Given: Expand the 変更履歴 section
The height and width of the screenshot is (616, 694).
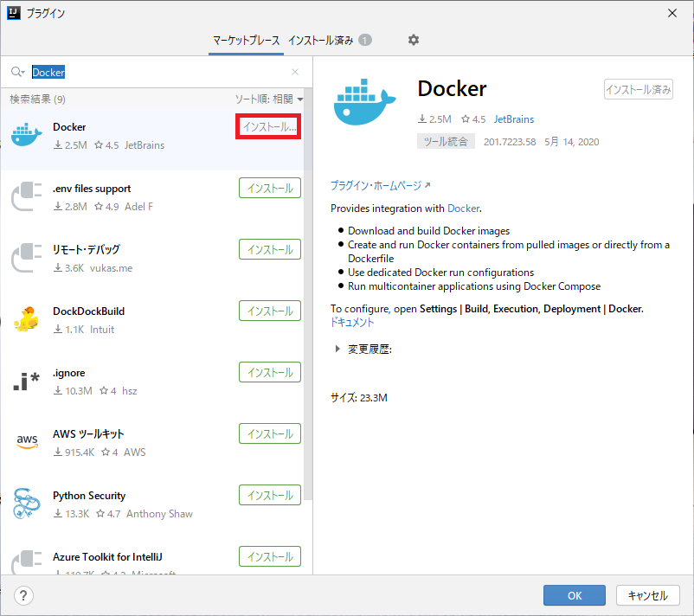Looking at the screenshot, I should pos(337,350).
